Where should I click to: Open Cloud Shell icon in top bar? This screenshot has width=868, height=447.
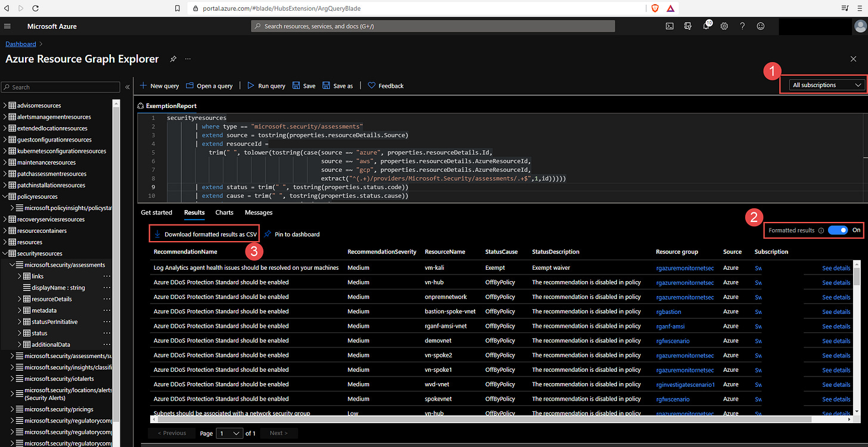pyautogui.click(x=670, y=26)
